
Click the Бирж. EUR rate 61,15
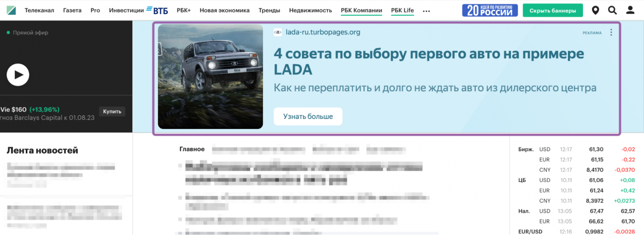click(x=597, y=159)
